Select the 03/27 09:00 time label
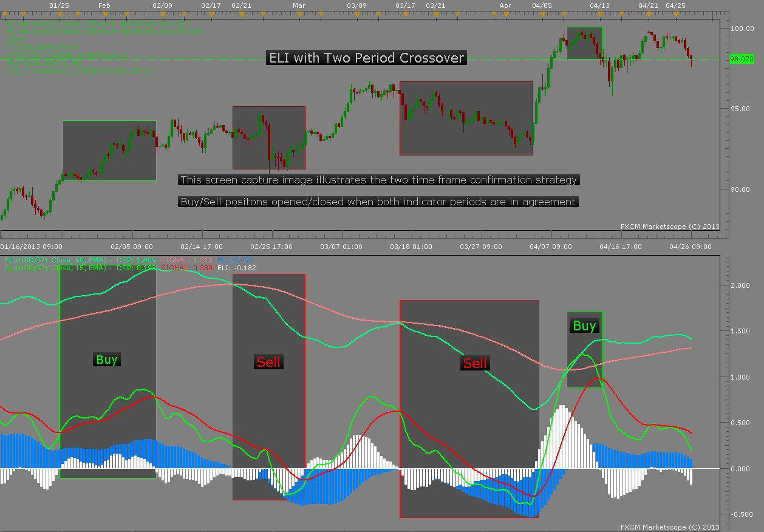The width and height of the screenshot is (764, 532). point(481,247)
